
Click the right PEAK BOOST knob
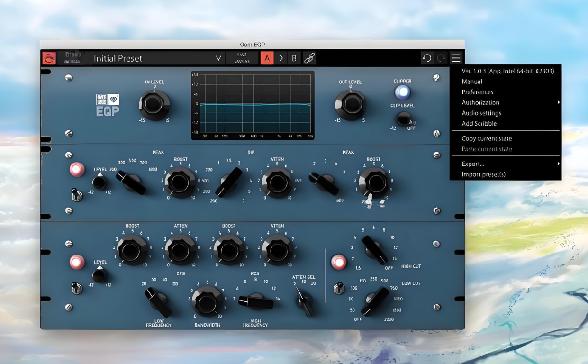(373, 182)
